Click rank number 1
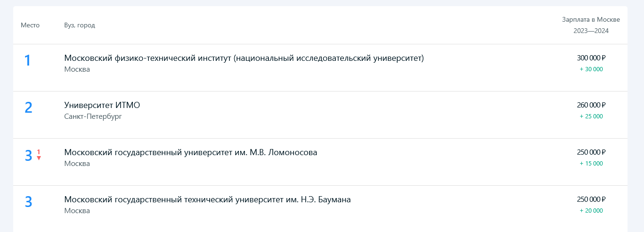 [27, 60]
